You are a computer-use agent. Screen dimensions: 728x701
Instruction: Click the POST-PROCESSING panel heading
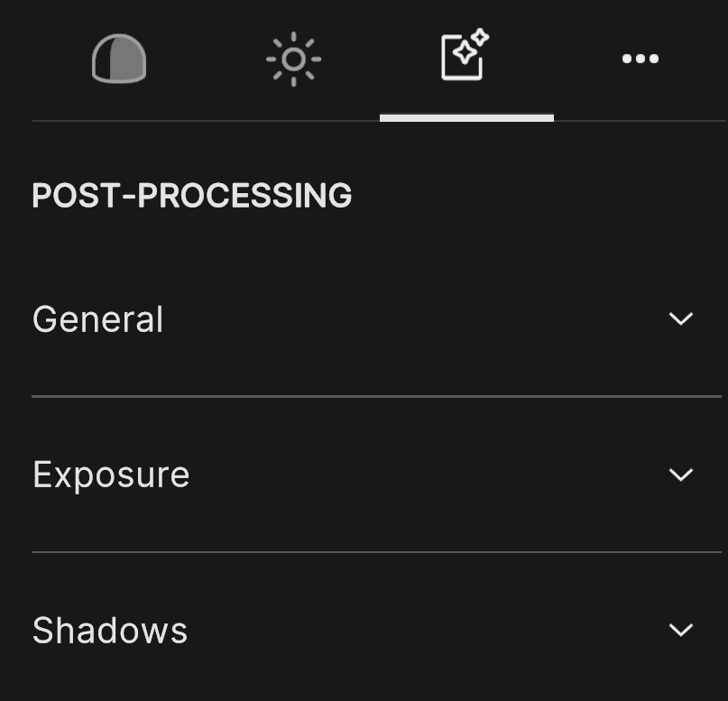coord(191,196)
